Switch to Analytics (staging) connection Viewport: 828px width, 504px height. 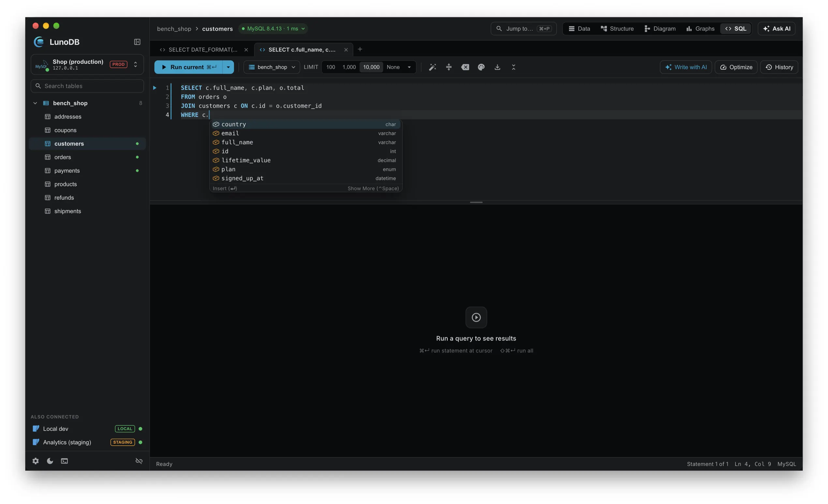87,442
